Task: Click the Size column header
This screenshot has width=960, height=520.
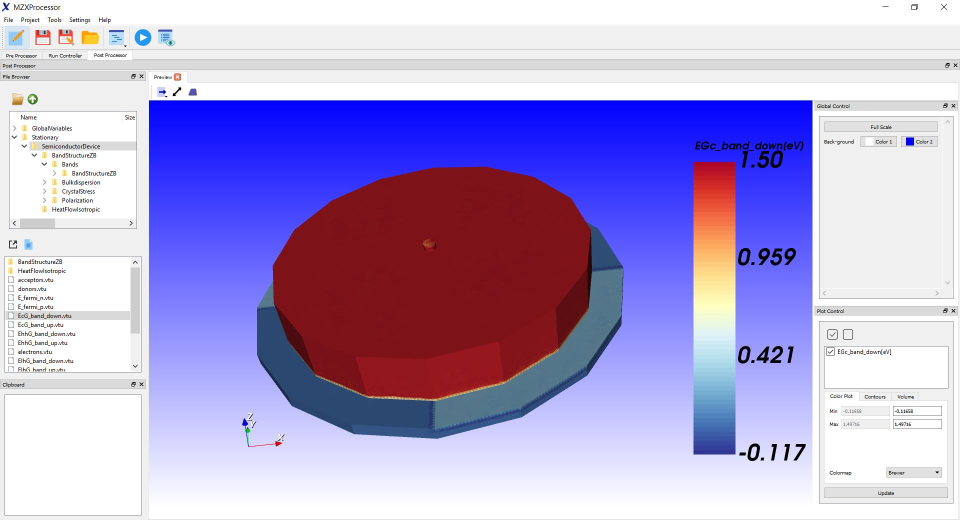Action: pos(130,118)
